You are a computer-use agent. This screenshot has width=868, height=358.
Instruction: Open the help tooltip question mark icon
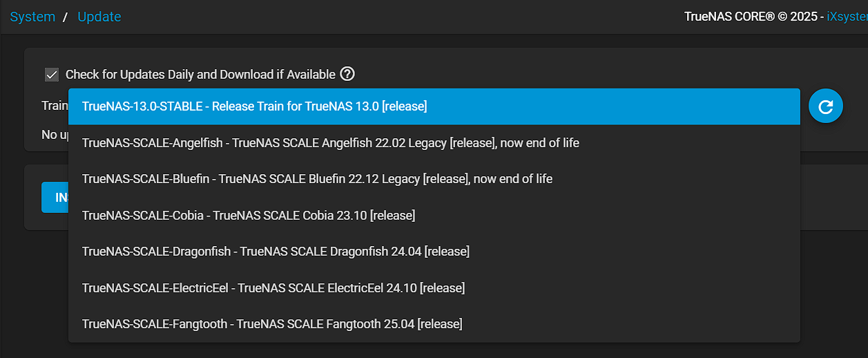347,74
